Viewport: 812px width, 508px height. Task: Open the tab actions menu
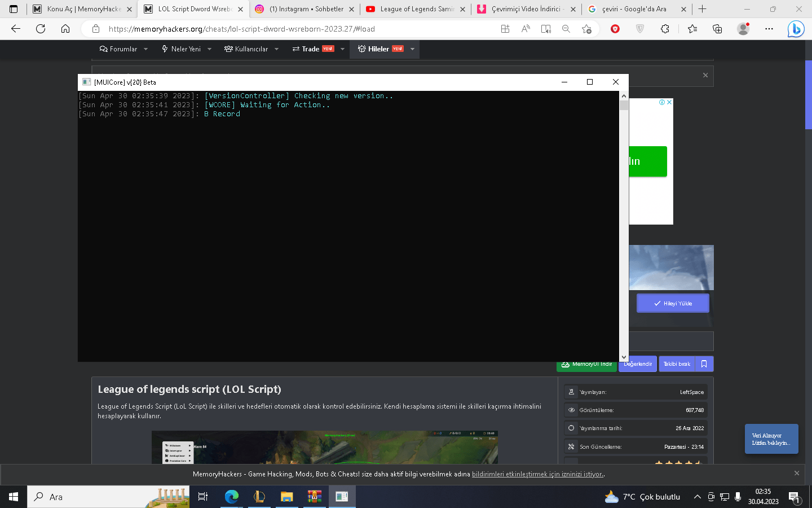14,9
